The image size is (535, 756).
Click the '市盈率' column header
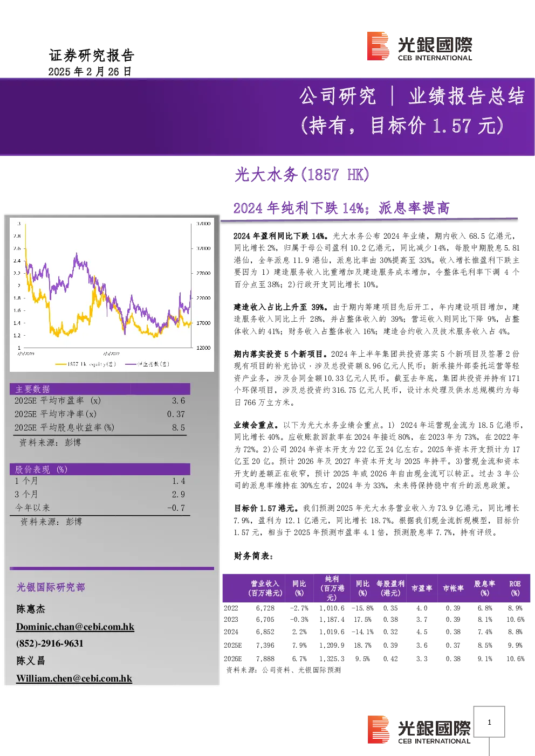[x=422, y=588]
